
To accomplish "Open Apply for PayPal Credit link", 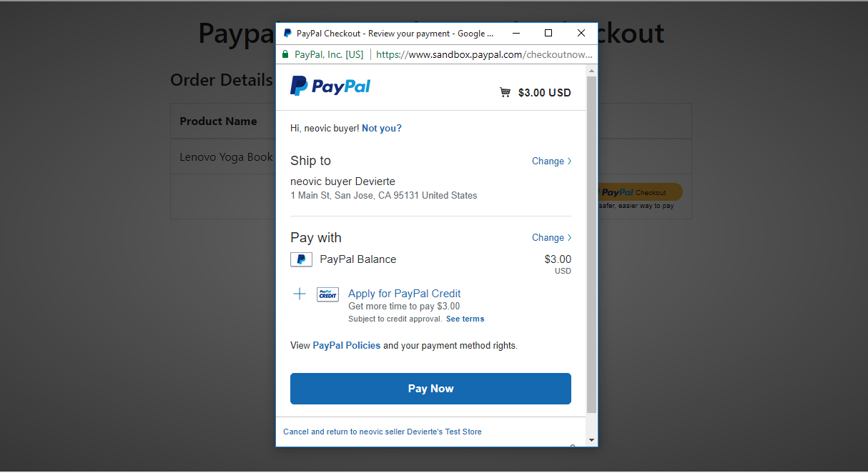I will click(x=404, y=294).
